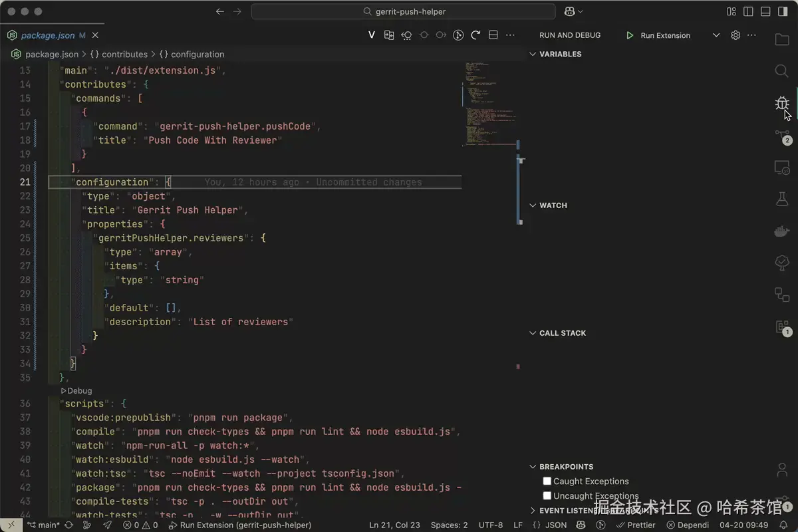Select the Run and Debug bug icon
Screen dimensions: 798x532
pos(782,103)
